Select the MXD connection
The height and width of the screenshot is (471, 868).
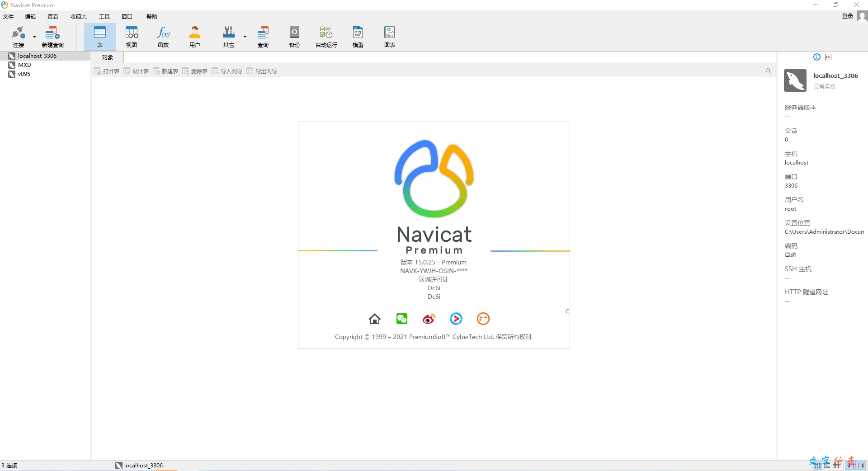45,65
